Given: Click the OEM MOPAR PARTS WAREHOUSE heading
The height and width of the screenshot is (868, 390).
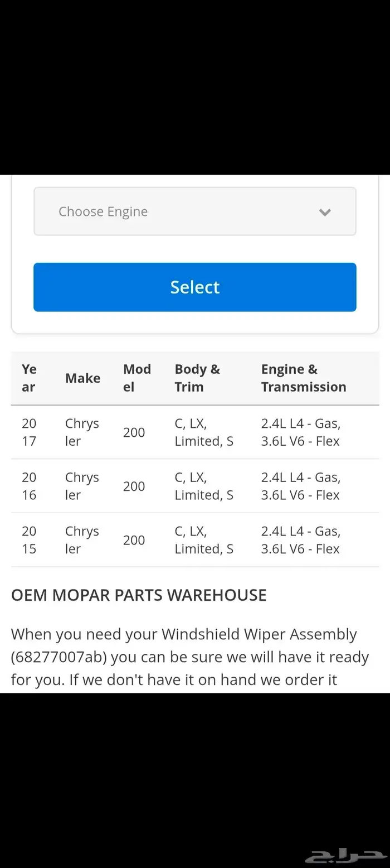Looking at the screenshot, I should point(139,595).
